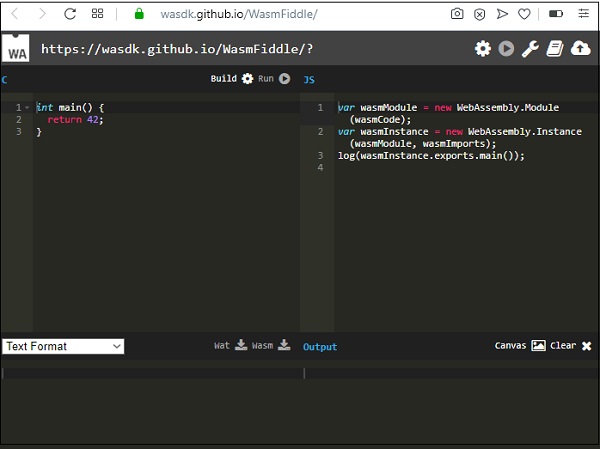Collapse the code fold arrow on line 1
Image resolution: width=600 pixels, height=449 pixels.
click(28, 107)
